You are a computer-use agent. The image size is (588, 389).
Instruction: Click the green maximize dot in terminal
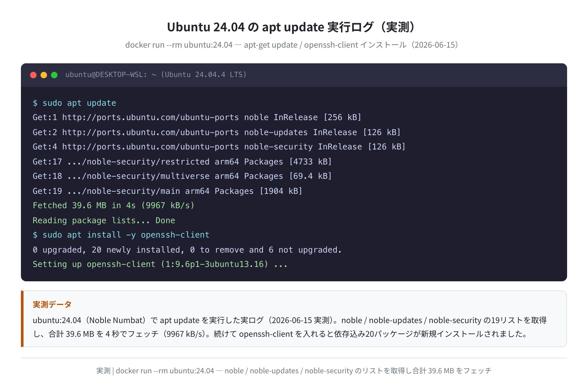54,75
